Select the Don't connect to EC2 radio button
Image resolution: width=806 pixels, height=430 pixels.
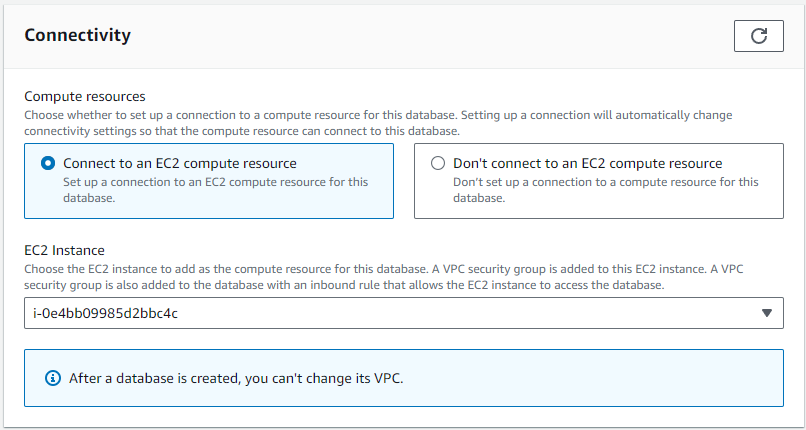coord(438,163)
